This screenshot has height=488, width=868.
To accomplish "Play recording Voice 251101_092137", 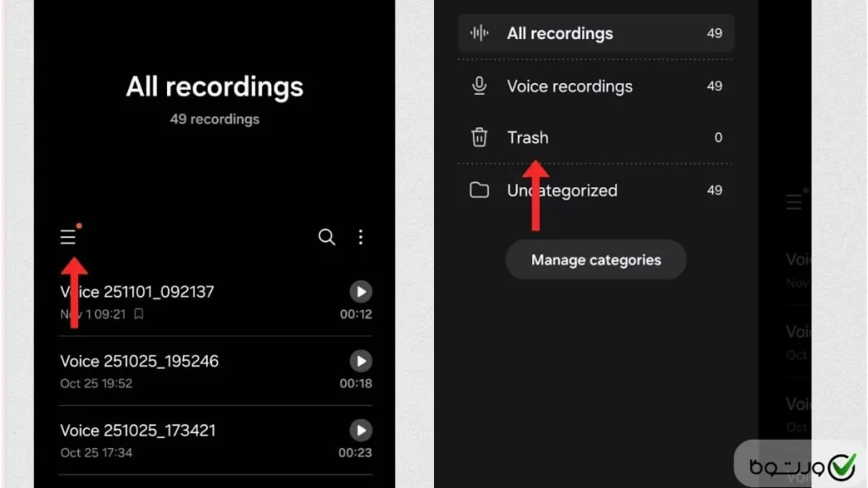I will click(x=361, y=292).
